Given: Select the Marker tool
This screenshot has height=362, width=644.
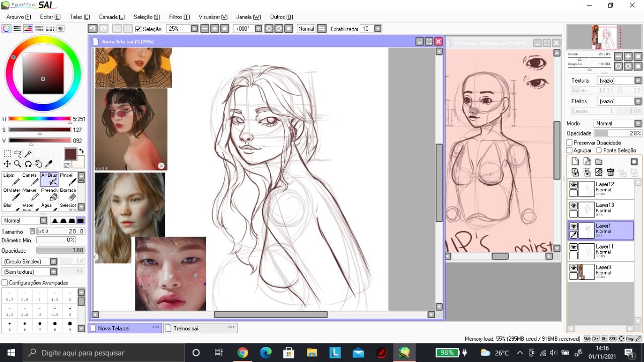Looking at the screenshot, I should [x=30, y=194].
